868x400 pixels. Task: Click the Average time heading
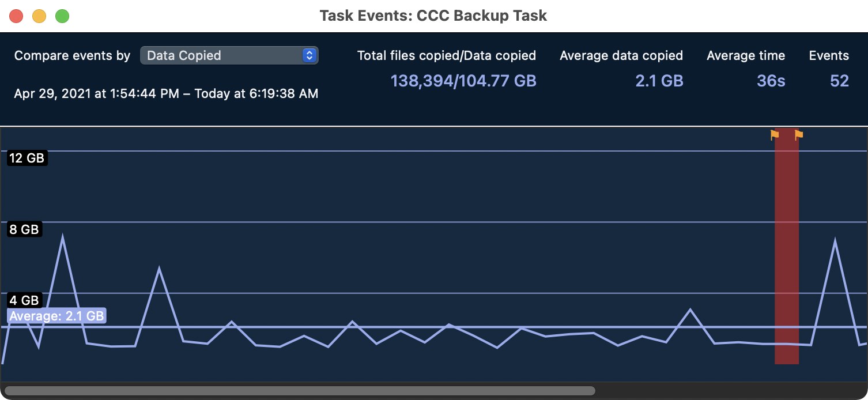(746, 56)
